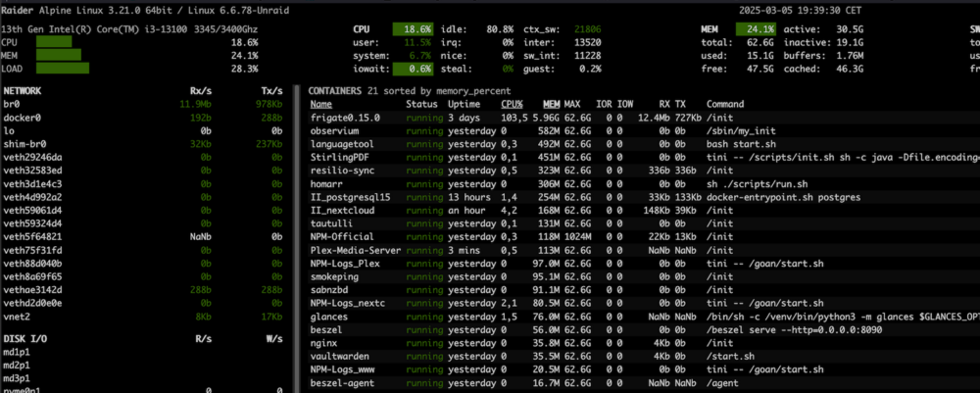Click the NETWORK section header
The width and height of the screenshot is (980, 393).
point(22,91)
